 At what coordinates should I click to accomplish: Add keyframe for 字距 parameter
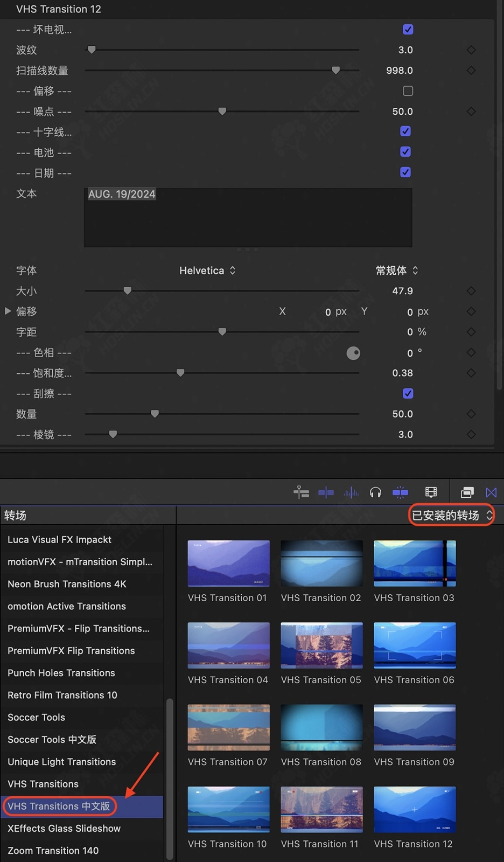click(471, 331)
